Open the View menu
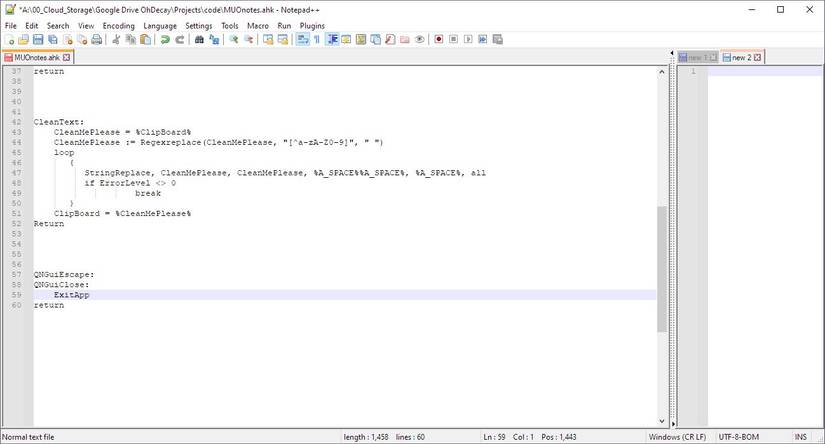The width and height of the screenshot is (825, 444). 86,26
